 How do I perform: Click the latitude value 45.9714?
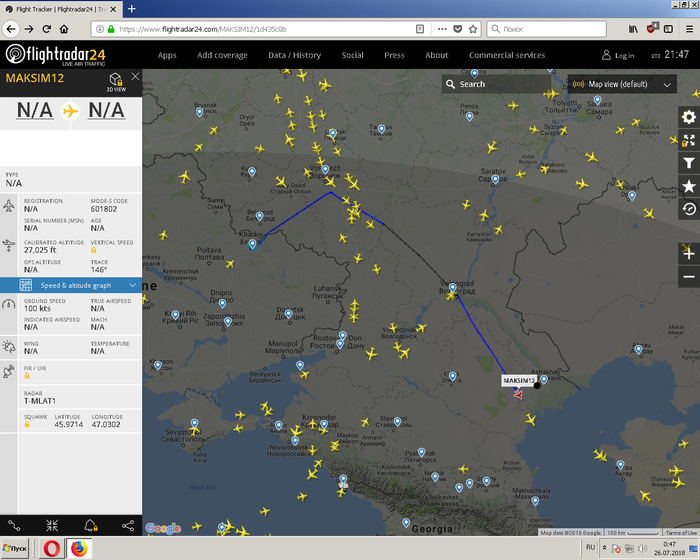68,424
